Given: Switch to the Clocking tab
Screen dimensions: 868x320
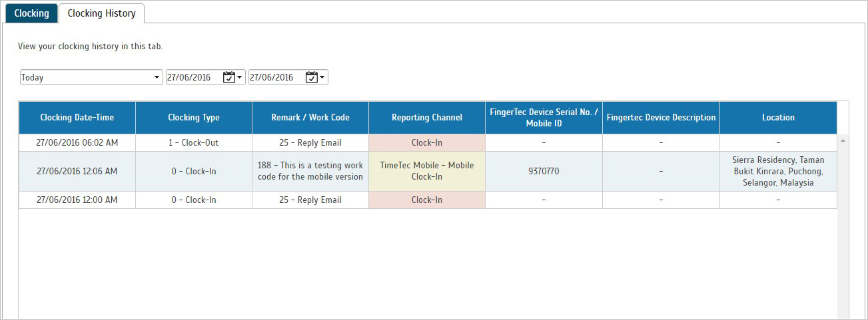Looking at the screenshot, I should (x=31, y=13).
